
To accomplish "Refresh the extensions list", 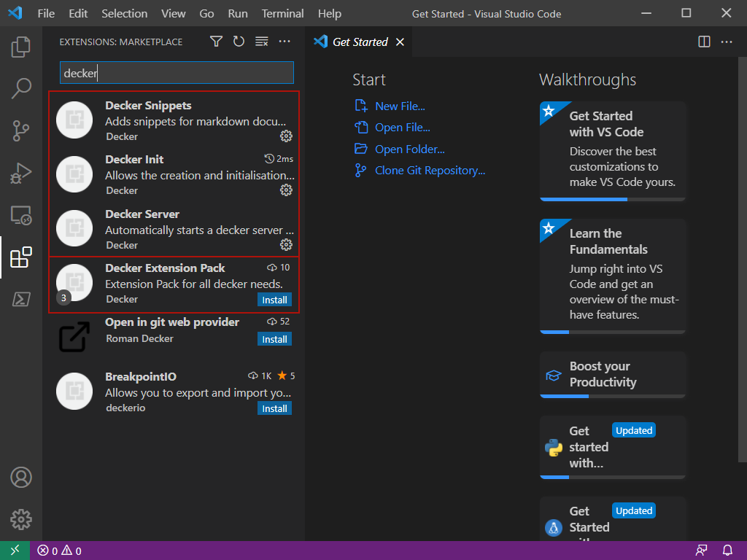I will [239, 42].
